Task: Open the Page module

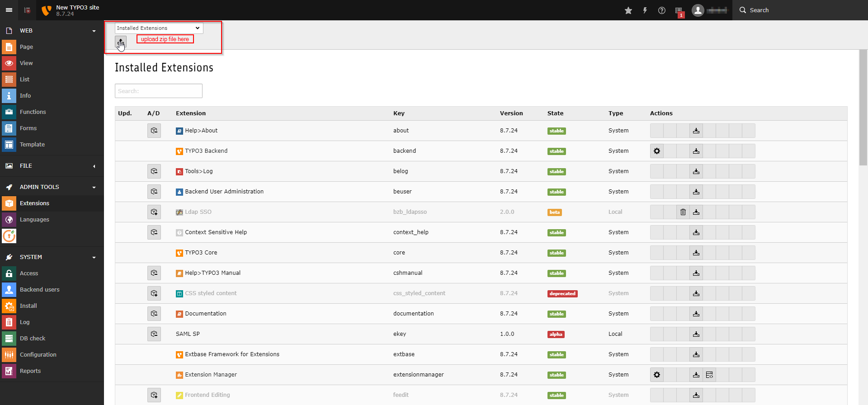Action: click(x=52, y=47)
